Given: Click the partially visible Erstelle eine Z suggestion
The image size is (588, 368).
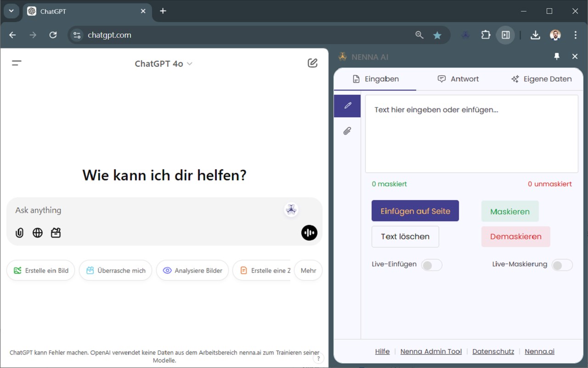Looking at the screenshot, I should [x=262, y=270].
